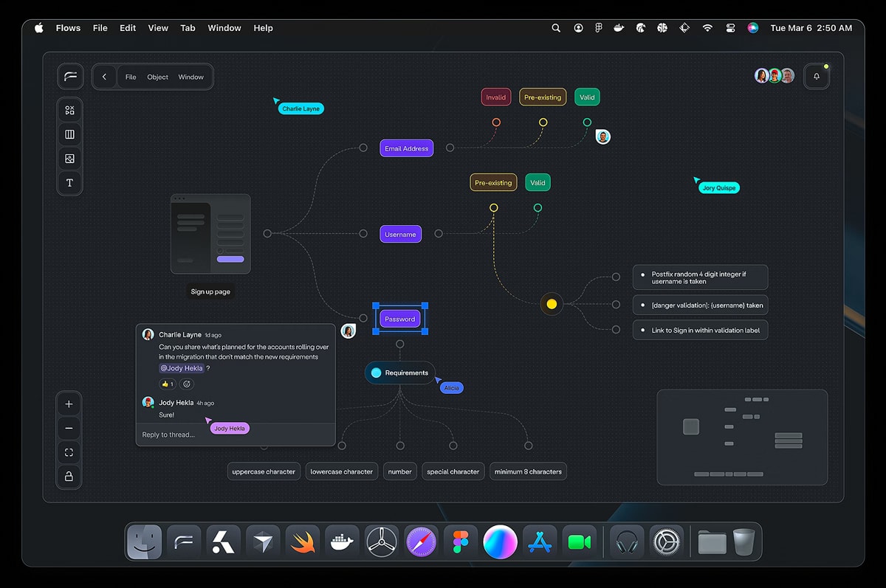Select the Text tool in the left toolbar
The height and width of the screenshot is (588, 886).
pyautogui.click(x=69, y=182)
